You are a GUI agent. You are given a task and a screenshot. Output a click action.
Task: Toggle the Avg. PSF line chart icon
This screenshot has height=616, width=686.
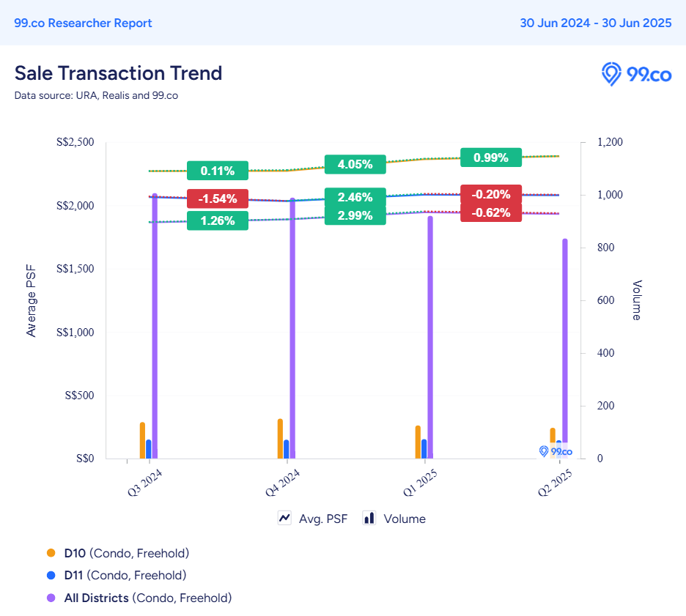pos(284,518)
